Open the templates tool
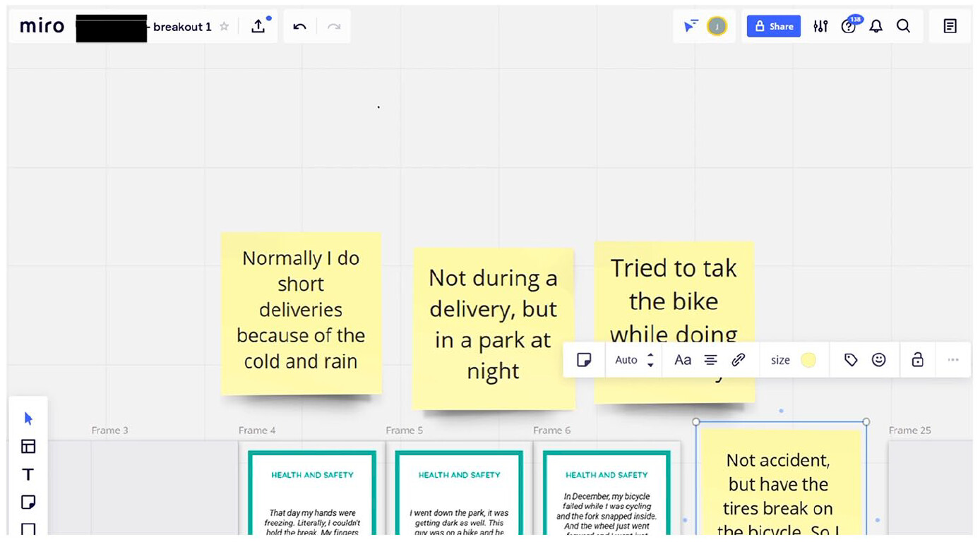 pos(28,446)
